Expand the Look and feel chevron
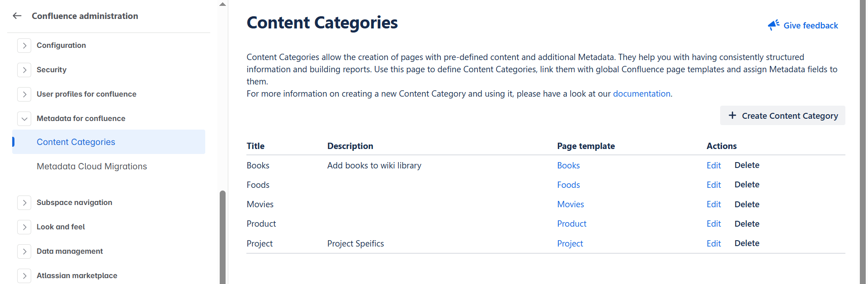The width and height of the screenshot is (868, 284). (x=24, y=227)
